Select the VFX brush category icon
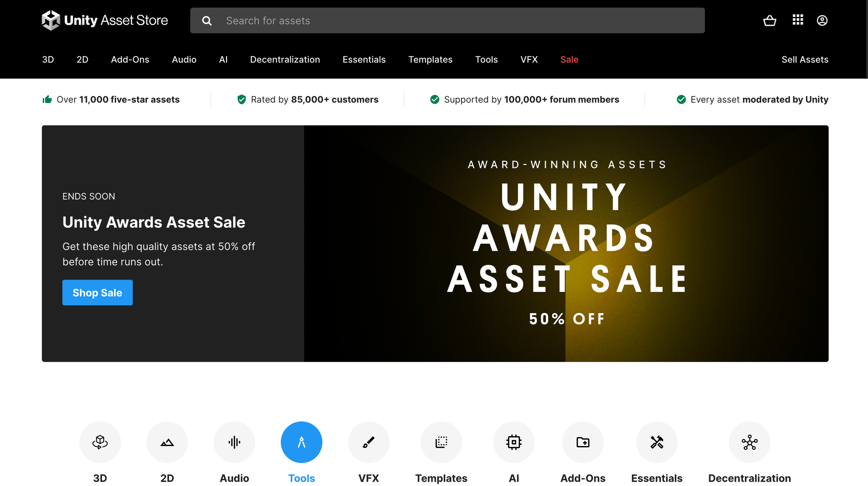868x486 pixels. 368,442
